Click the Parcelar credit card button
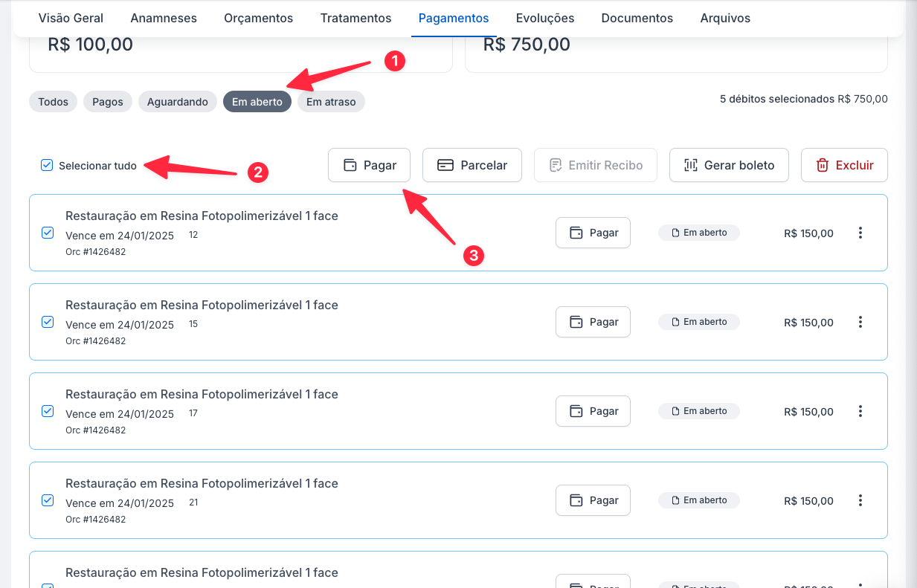Viewport: 917px width, 588px height. point(472,165)
